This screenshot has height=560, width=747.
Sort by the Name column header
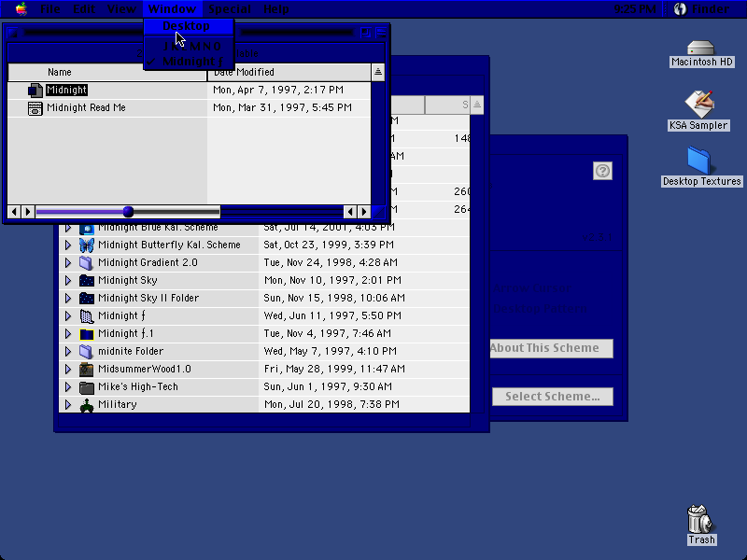coord(107,72)
